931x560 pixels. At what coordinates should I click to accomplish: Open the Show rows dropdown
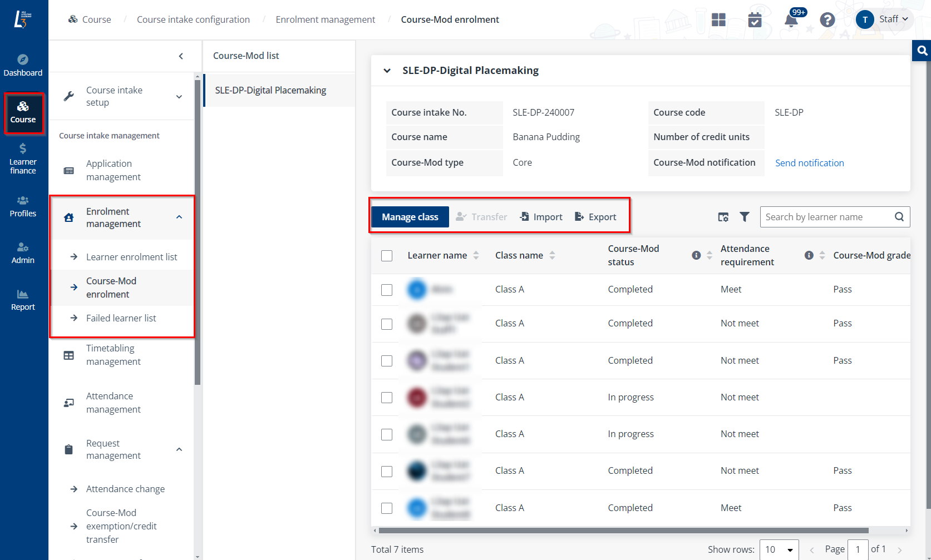(779, 549)
